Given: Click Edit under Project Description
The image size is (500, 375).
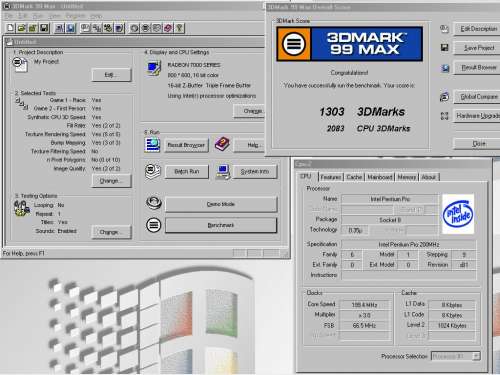Looking at the screenshot, I should click(111, 75).
